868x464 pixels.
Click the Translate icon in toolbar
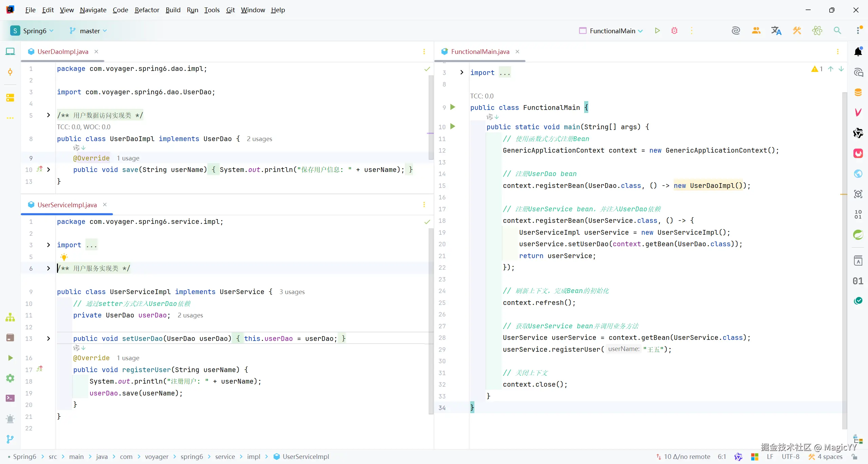(x=776, y=31)
